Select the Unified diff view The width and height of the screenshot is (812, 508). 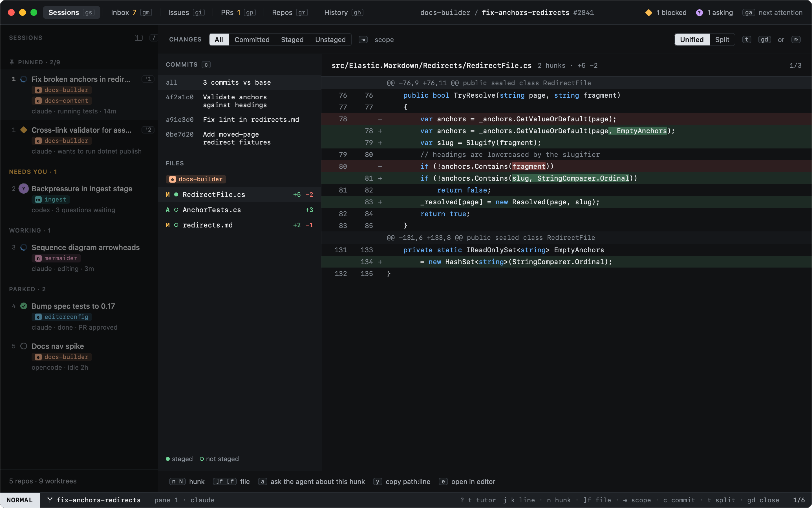[692, 40]
